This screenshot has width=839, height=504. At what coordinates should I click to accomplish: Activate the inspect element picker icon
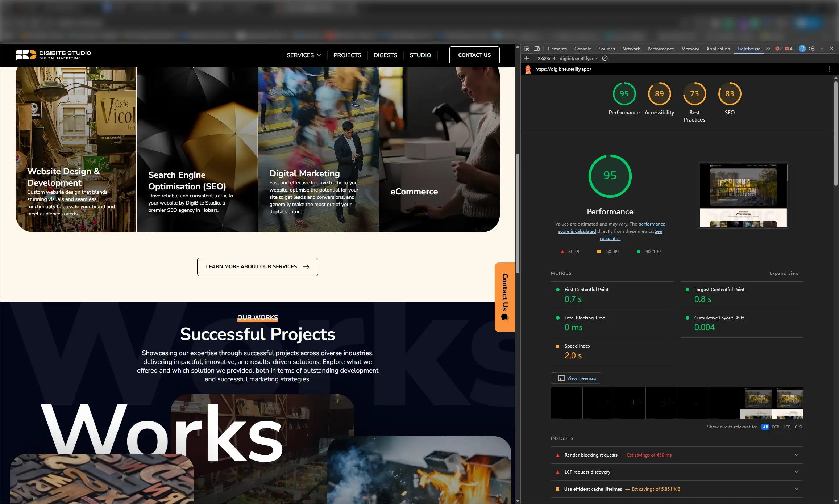527,49
